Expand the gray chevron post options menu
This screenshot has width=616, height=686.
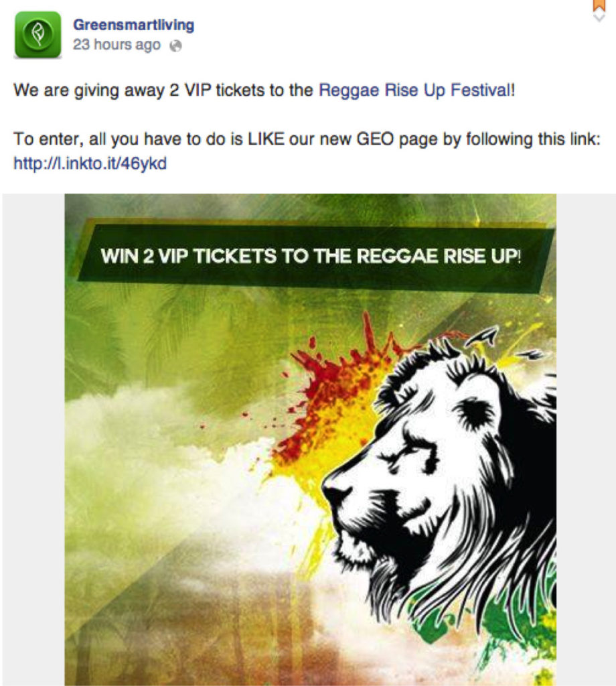(x=599, y=17)
